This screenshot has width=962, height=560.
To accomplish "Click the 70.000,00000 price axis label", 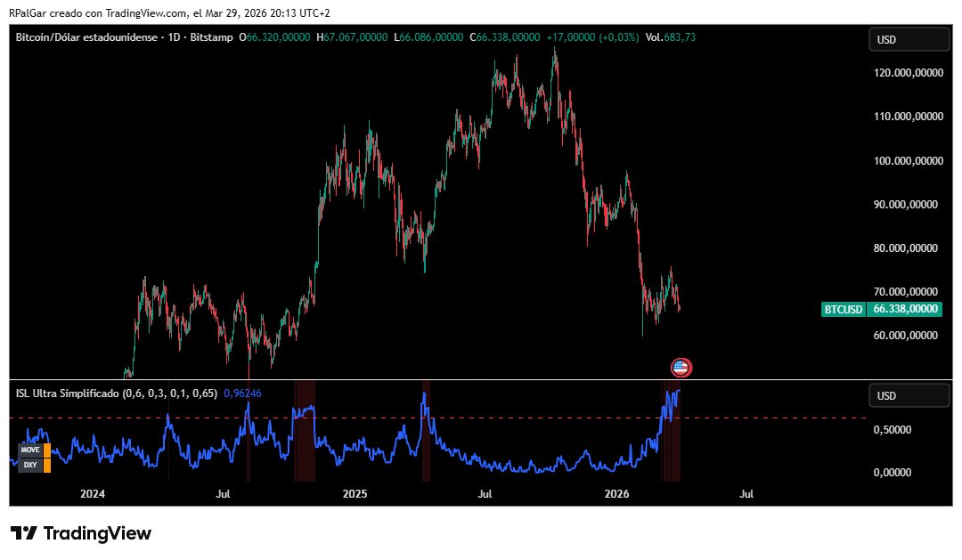I will 906,292.
